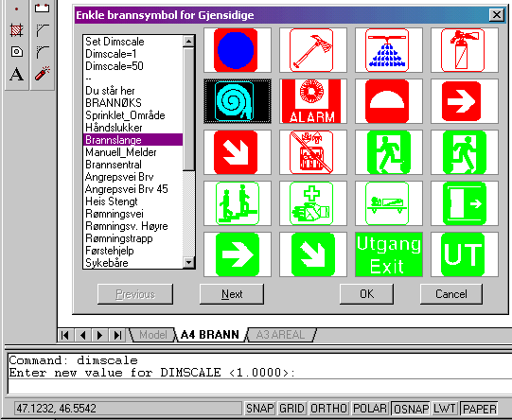Toggle ORTHO mode in status bar

328,409
